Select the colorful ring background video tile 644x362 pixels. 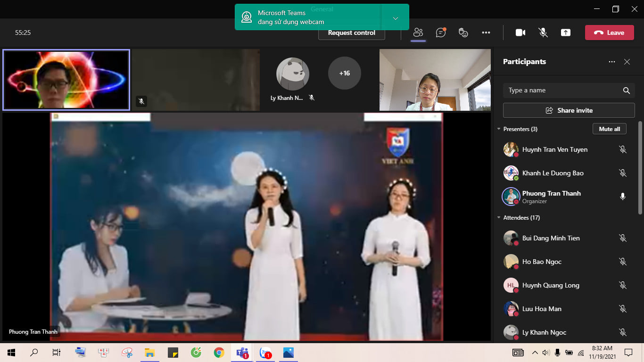point(66,80)
